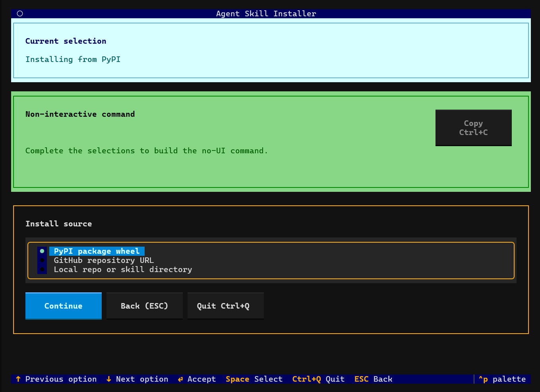Click the Non-interactive command heading
Viewport: 540px width, 392px height.
coord(80,114)
